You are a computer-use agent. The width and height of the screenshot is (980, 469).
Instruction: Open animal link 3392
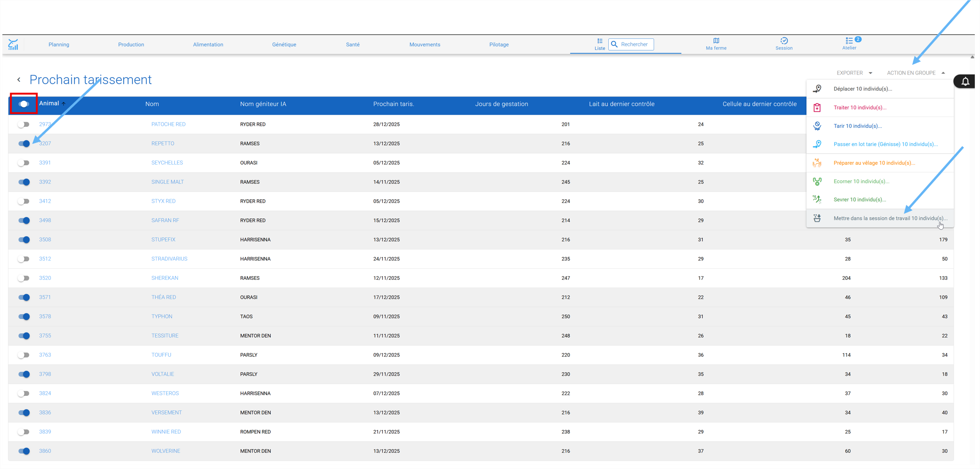[45, 182]
